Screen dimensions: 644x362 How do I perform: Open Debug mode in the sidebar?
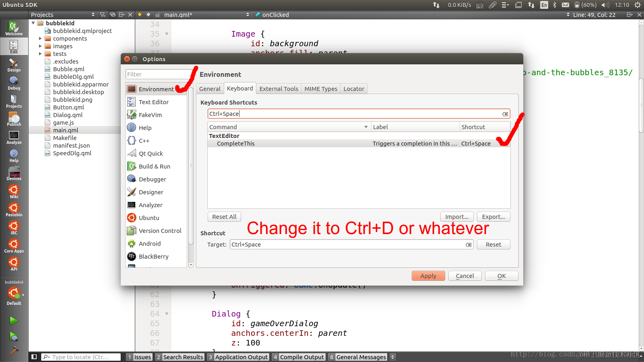[x=14, y=83]
